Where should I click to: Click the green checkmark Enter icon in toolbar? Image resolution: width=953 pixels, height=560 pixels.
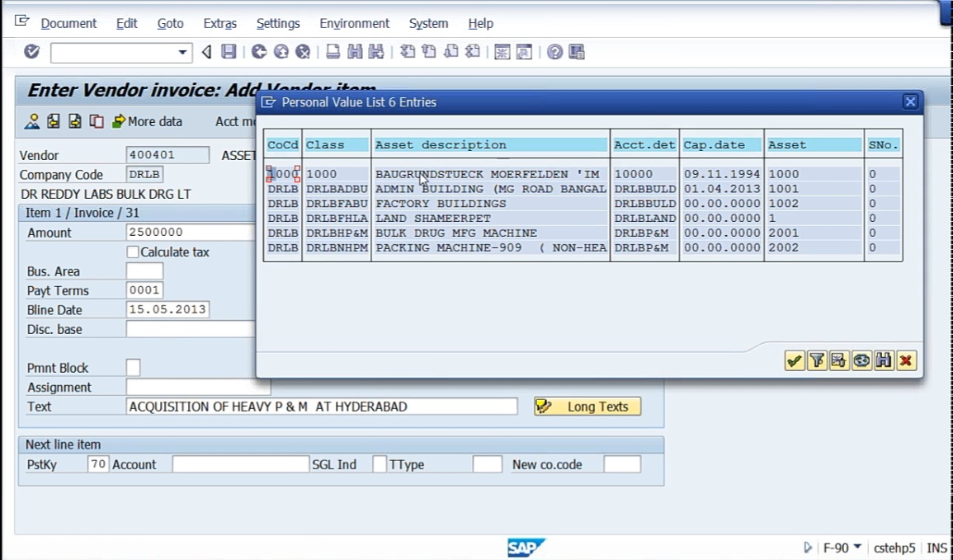pos(31,52)
